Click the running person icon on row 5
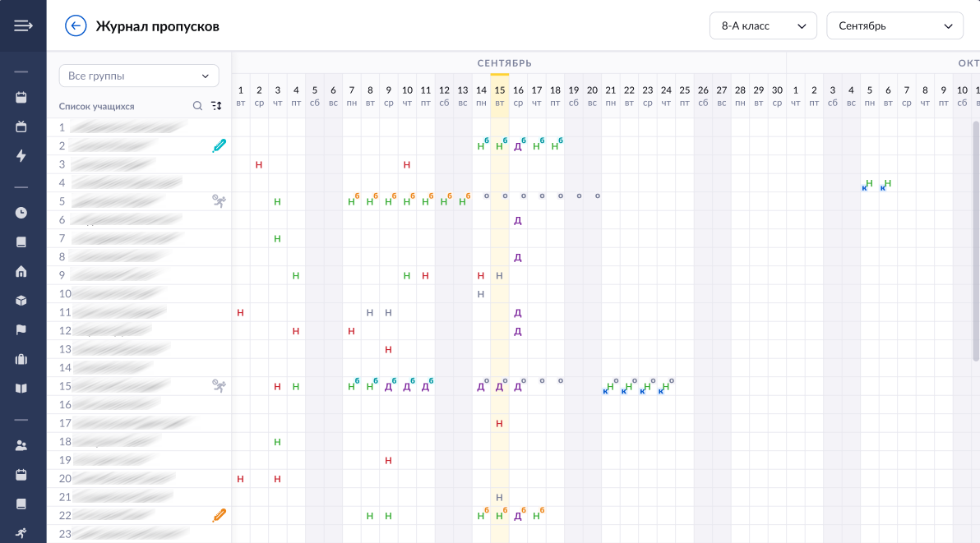This screenshot has width=980, height=543. click(x=219, y=200)
